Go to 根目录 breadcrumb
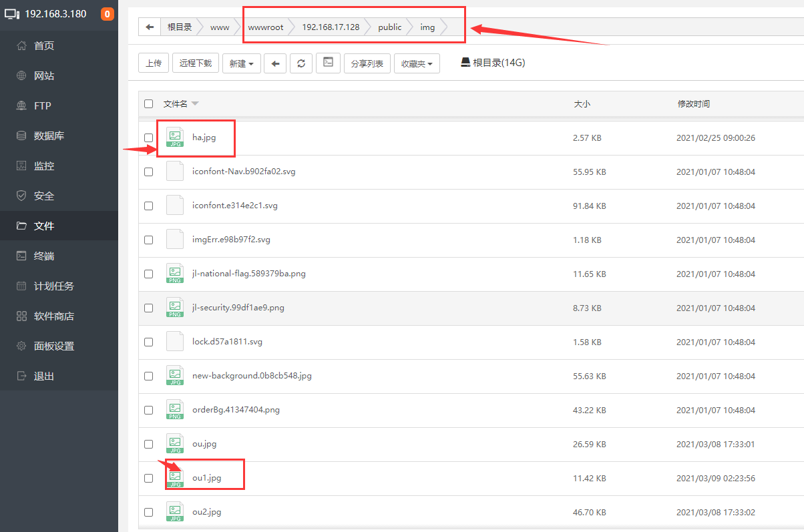This screenshot has width=804, height=532. pos(180,27)
